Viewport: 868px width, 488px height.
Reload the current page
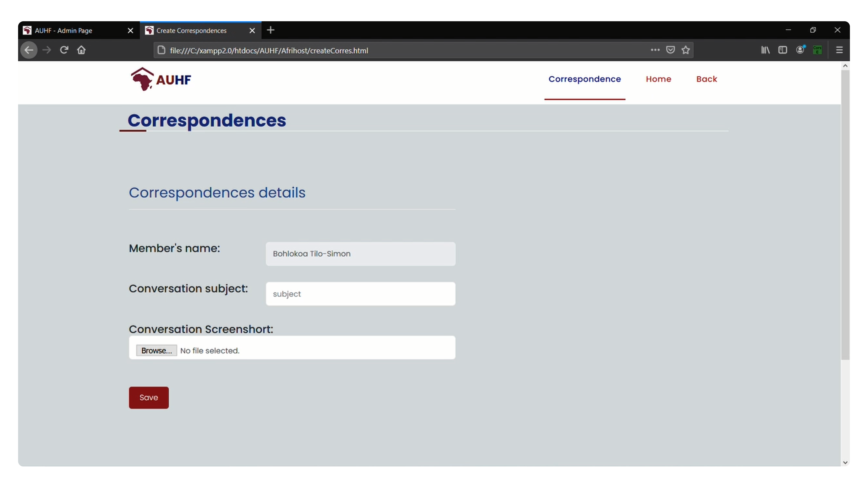tap(64, 50)
